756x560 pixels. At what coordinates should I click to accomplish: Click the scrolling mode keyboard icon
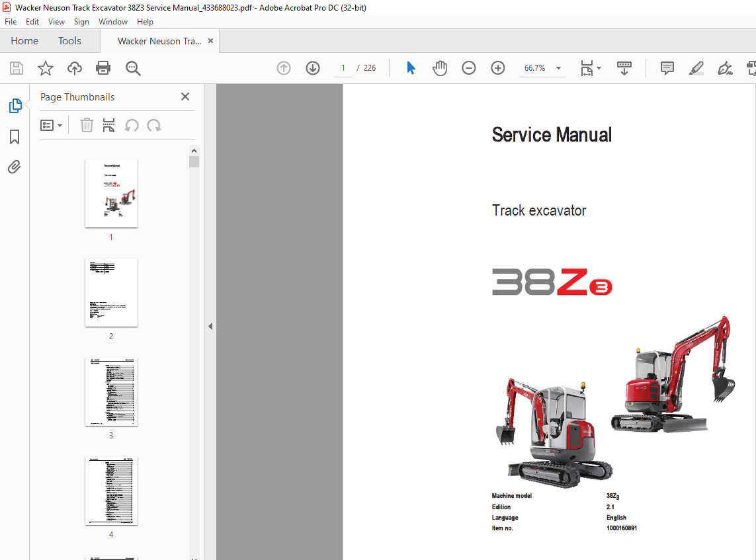tap(624, 68)
